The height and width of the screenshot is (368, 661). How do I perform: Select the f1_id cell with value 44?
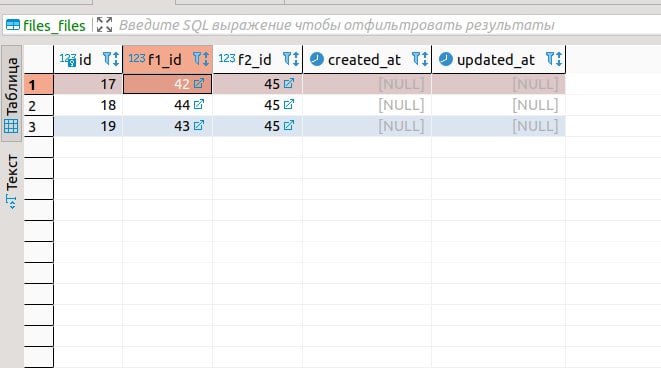click(168, 105)
